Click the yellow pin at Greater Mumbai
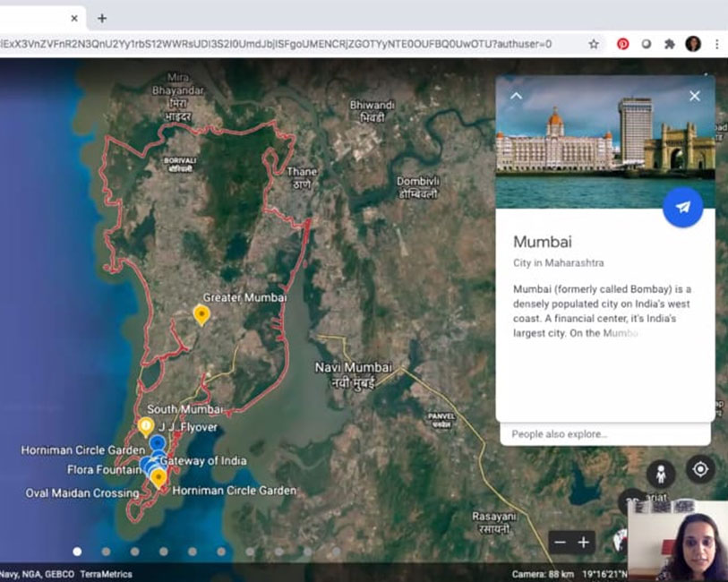Screen dimensions: 728x582 pyautogui.click(x=201, y=315)
